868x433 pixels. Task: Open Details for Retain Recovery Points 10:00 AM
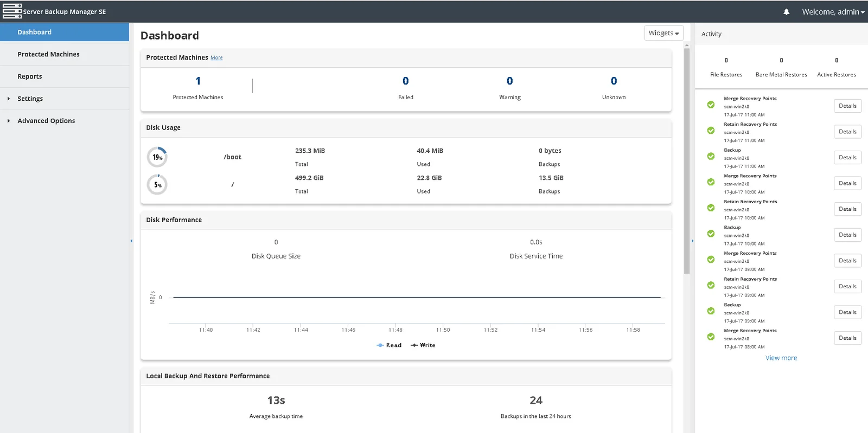tap(847, 209)
